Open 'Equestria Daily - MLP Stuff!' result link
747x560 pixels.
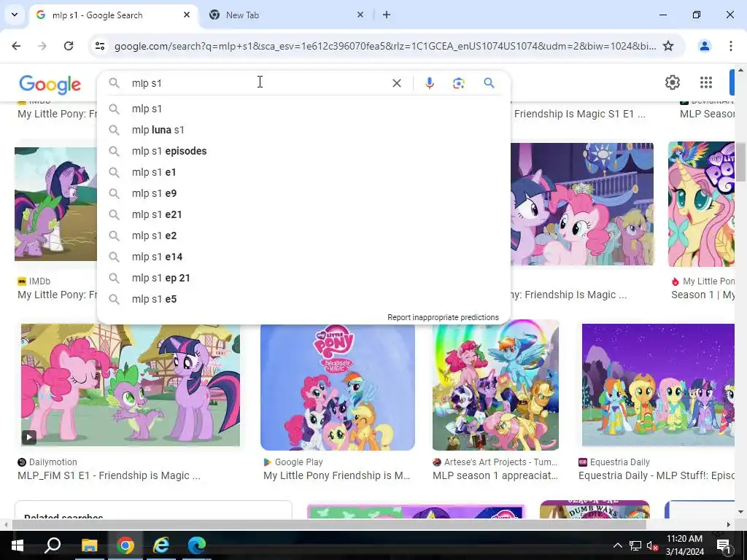click(x=656, y=475)
